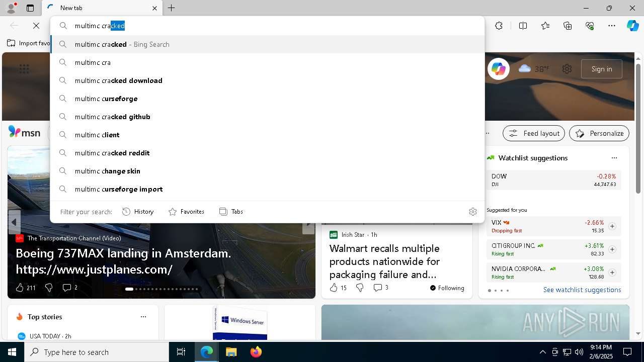
Task: Select first watchlist pagination dot
Action: click(x=490, y=291)
